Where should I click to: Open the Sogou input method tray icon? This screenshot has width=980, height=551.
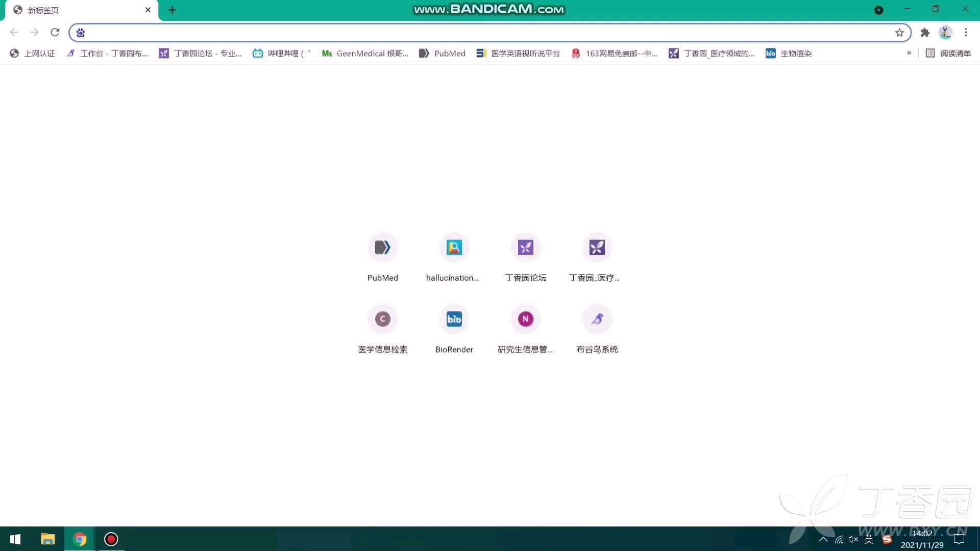pyautogui.click(x=887, y=539)
